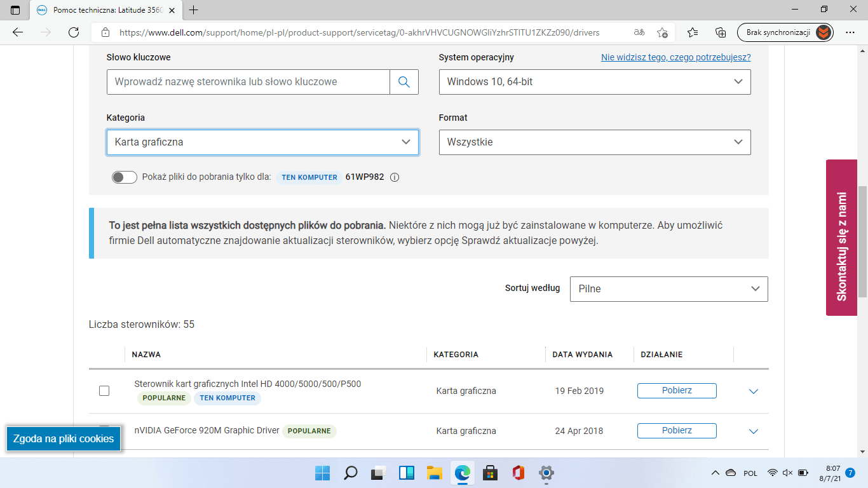Image resolution: width=868 pixels, height=488 pixels.
Task: Click the page vertical scrollbar
Action: point(862,241)
